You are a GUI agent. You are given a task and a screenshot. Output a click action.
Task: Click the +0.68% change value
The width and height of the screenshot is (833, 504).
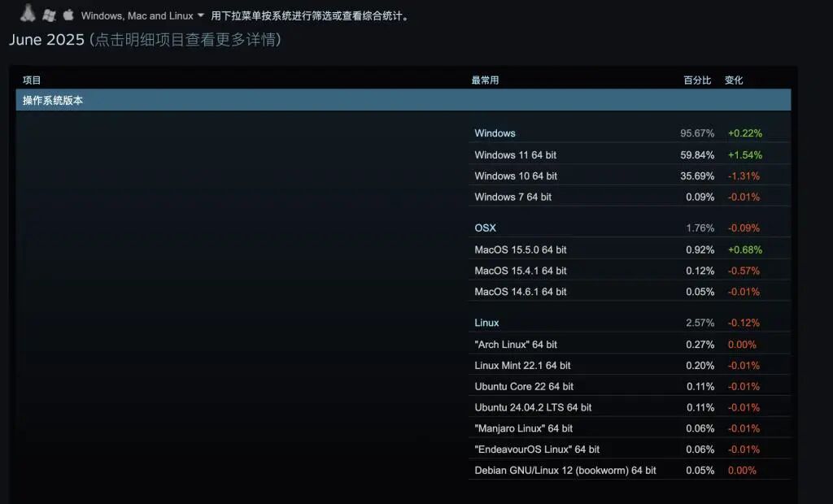pyautogui.click(x=745, y=250)
